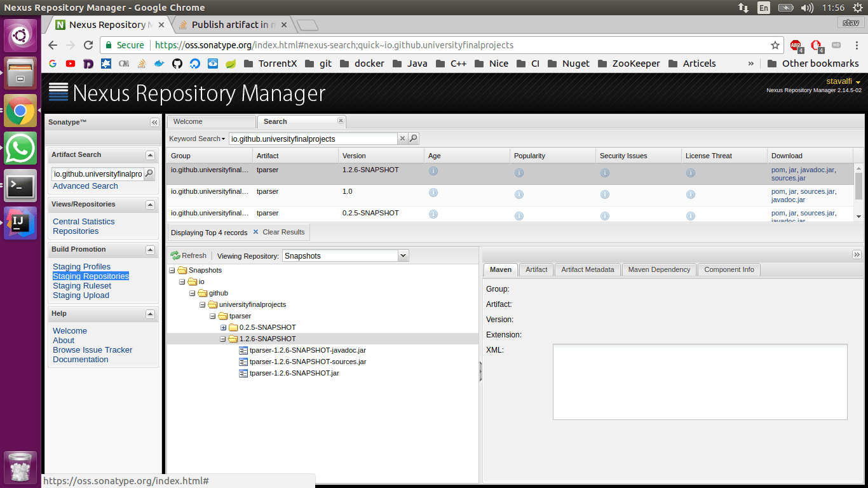Click the magnifier in the Artifact Search box
Screen dimensions: 868x488
tap(149, 173)
